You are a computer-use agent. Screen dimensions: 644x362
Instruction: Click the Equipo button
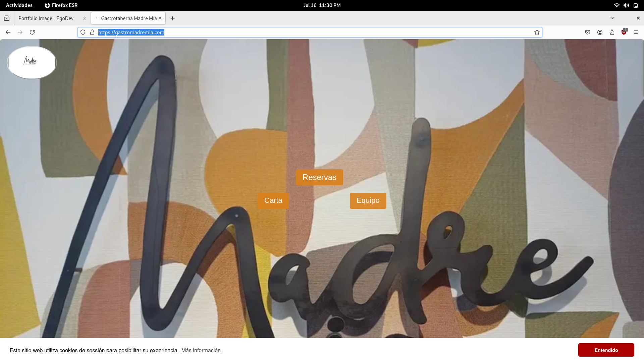point(368,200)
